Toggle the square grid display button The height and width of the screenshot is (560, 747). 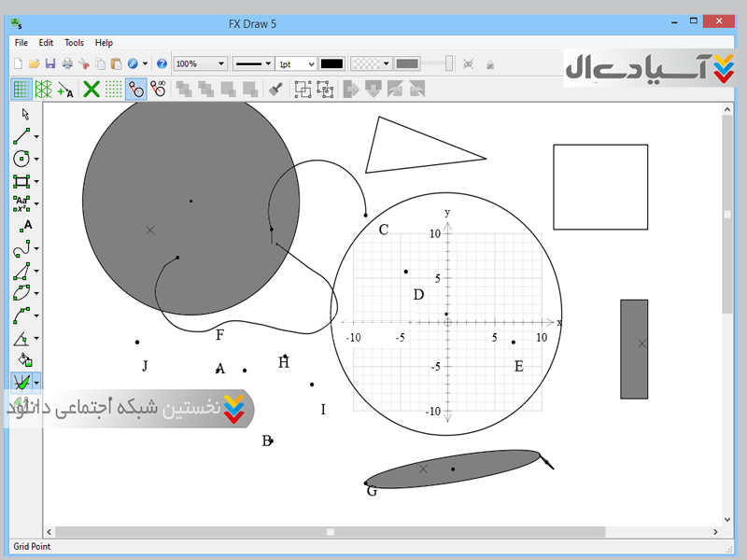click(21, 90)
